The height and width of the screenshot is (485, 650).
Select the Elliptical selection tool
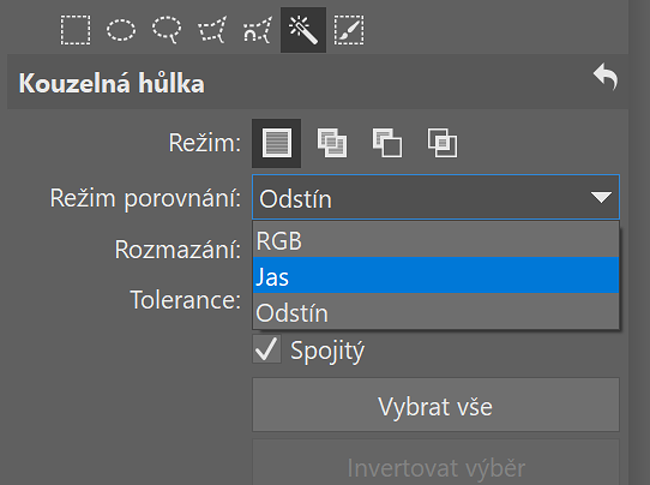pyautogui.click(x=121, y=30)
